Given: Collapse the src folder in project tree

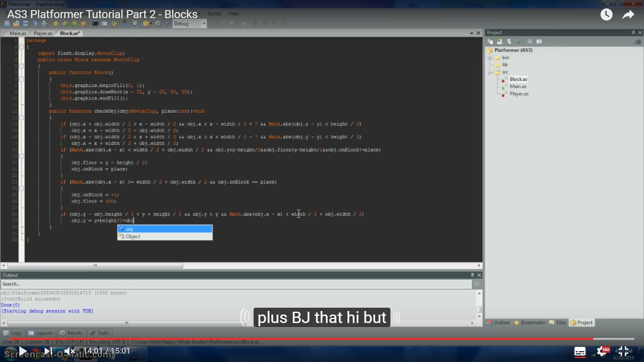Looking at the screenshot, I should (x=490, y=72).
